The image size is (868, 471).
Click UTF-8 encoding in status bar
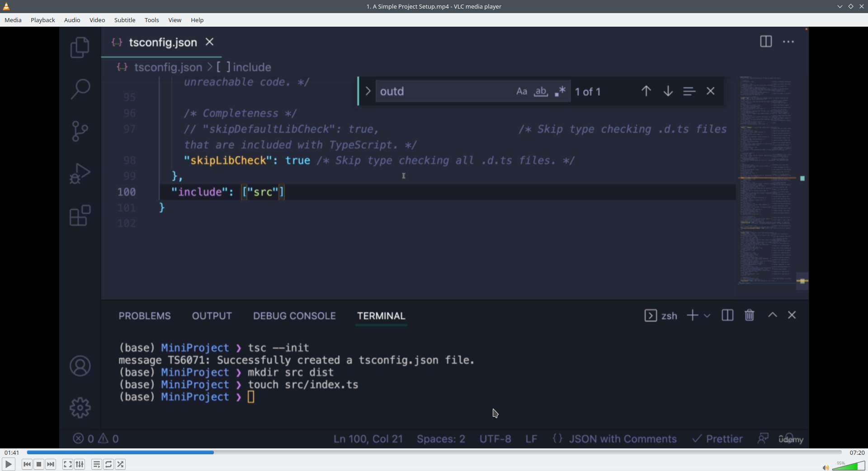[495, 439]
